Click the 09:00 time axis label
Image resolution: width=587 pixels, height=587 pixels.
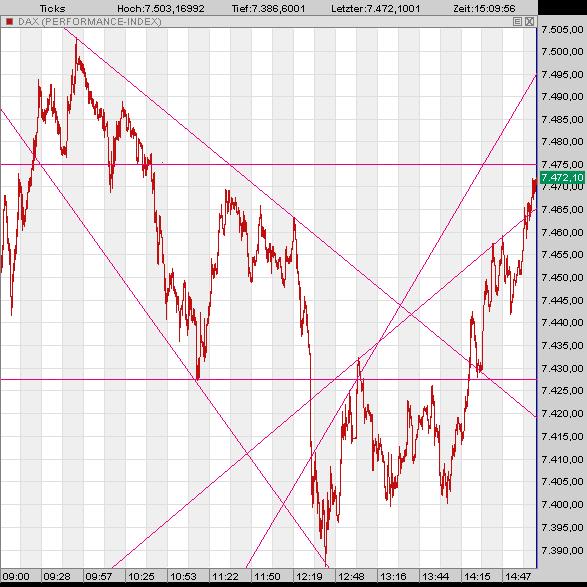[x=15, y=577]
